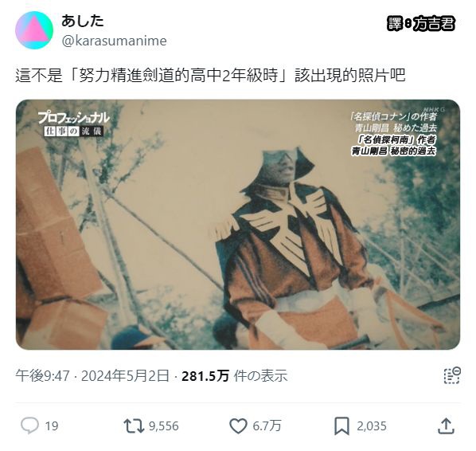Bookmark the tweet with bookmark icon

341,426
